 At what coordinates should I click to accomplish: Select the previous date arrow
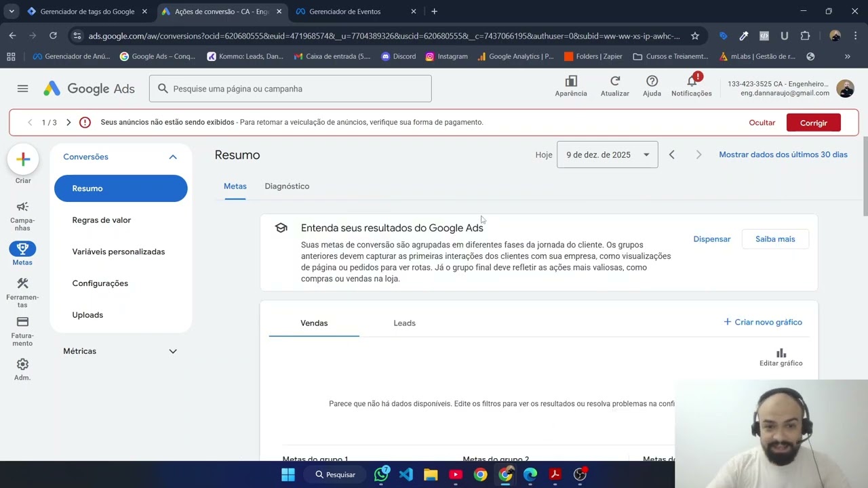(671, 155)
